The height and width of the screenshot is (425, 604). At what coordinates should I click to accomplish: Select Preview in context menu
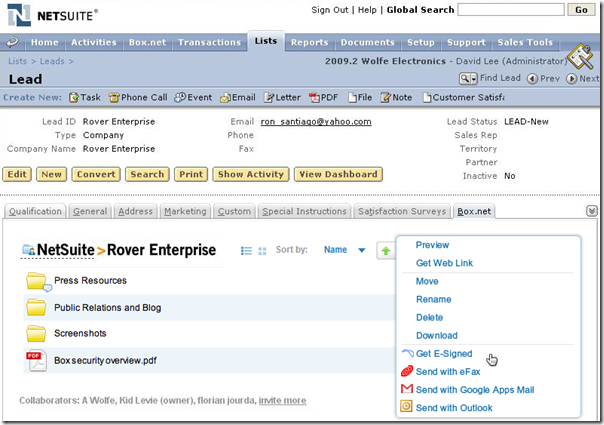[432, 245]
